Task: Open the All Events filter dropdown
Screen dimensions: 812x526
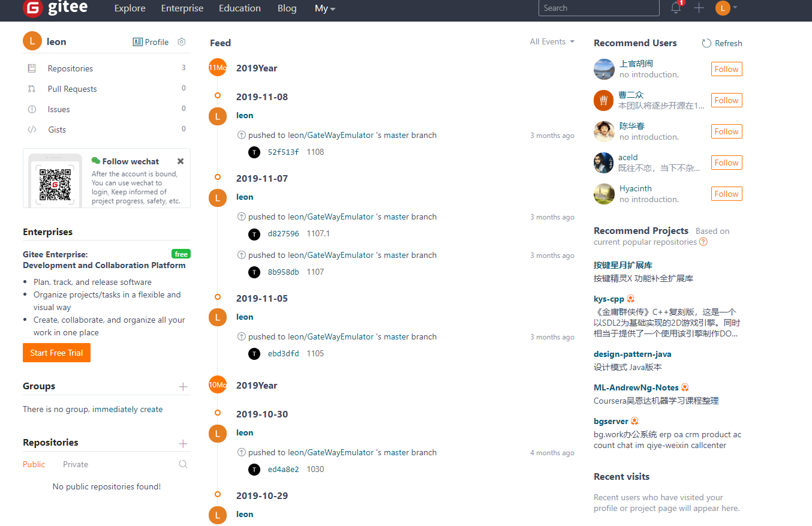Action: tap(552, 41)
